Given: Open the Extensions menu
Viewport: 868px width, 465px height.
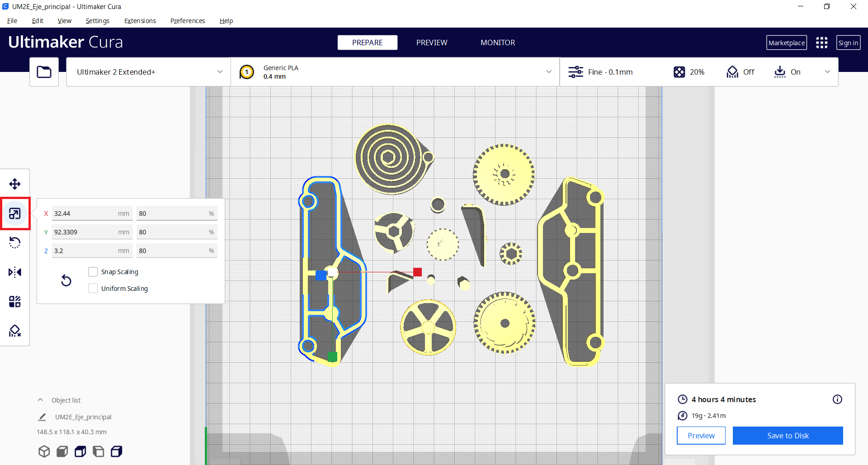Looking at the screenshot, I should [140, 21].
